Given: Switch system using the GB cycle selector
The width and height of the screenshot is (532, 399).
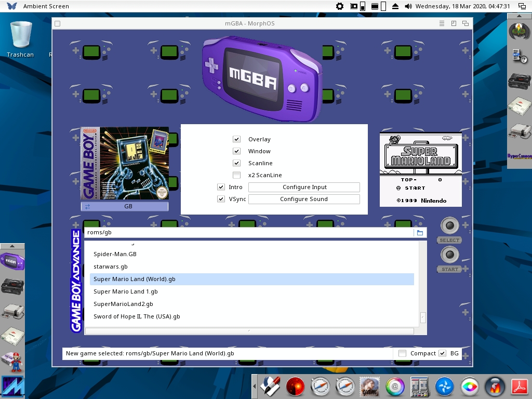Looking at the screenshot, I should tap(125, 206).
